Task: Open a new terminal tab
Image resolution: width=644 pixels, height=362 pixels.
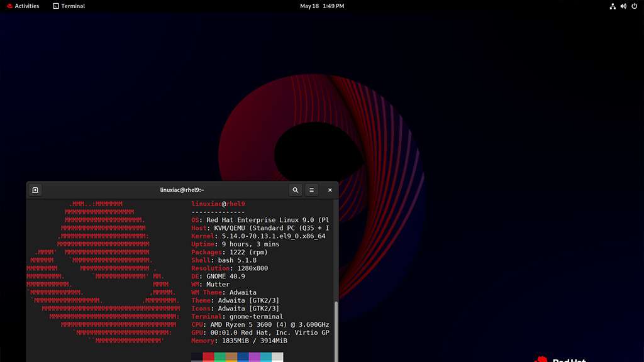Action: (x=35, y=190)
